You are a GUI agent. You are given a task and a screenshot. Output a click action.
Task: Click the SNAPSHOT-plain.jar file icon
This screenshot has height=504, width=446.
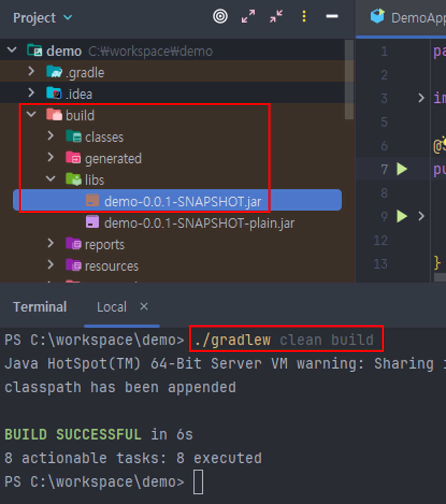[x=92, y=222]
